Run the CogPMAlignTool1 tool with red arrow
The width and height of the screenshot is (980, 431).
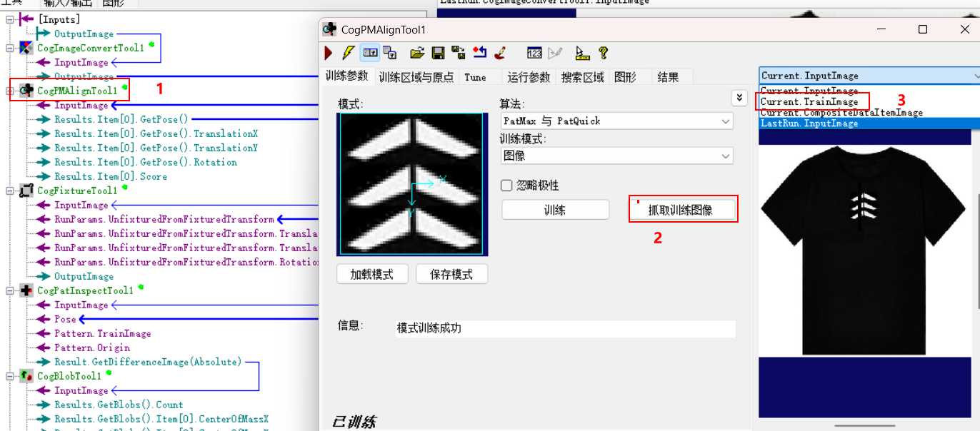(x=329, y=53)
